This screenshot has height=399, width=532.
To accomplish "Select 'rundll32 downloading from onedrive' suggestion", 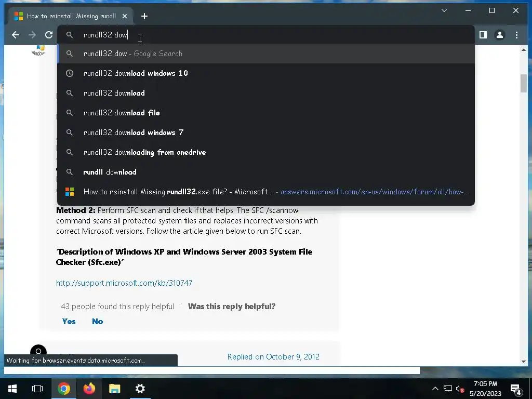I will 265,152.
